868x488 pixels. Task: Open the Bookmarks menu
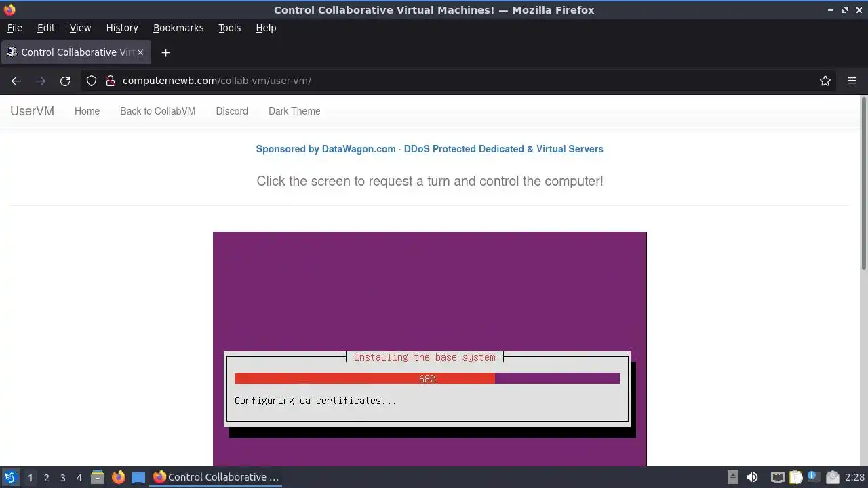coord(178,28)
